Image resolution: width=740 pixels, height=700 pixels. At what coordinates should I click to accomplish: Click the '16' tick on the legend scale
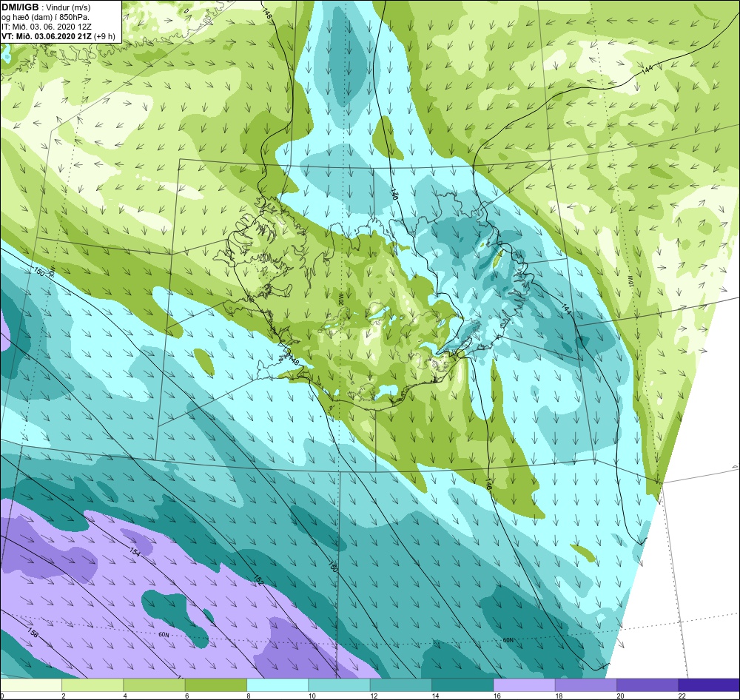click(497, 696)
